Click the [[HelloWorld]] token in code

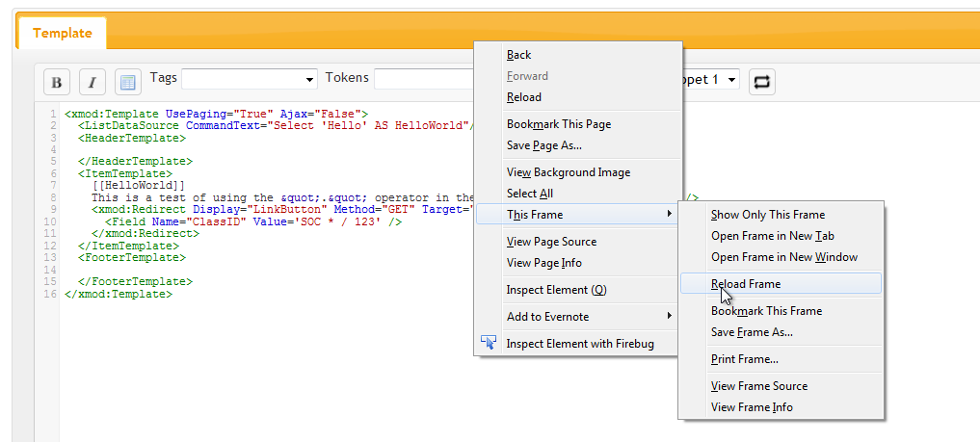click(138, 186)
